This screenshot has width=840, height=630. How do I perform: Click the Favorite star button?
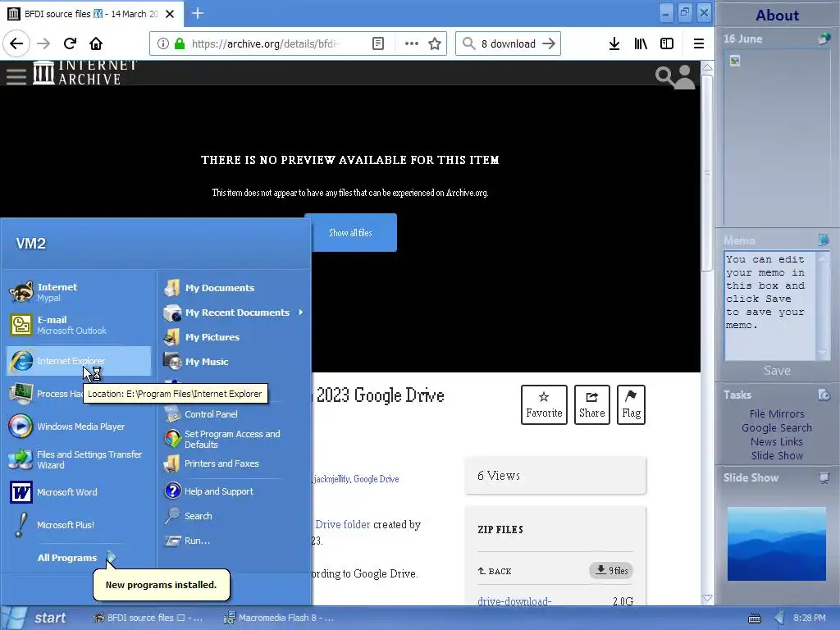coord(544,404)
